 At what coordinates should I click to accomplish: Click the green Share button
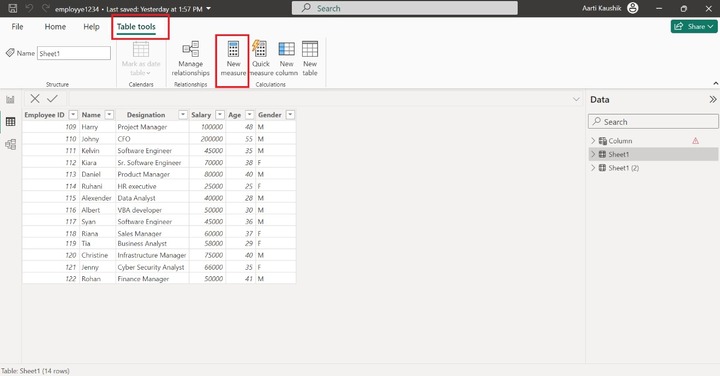pos(694,27)
